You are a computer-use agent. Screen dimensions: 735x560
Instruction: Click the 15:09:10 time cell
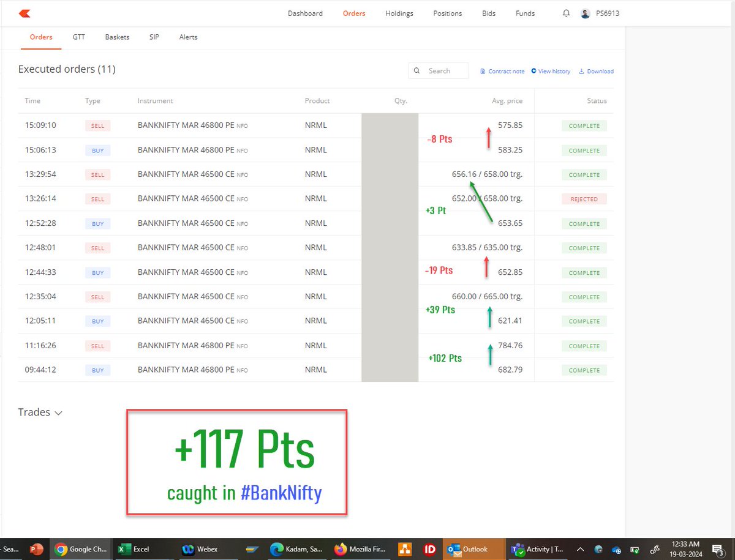click(40, 125)
